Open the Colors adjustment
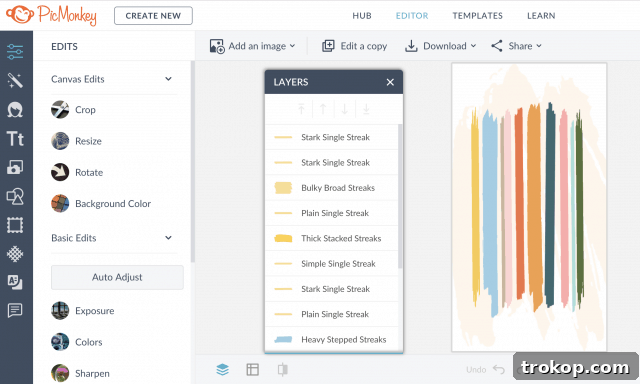Image resolution: width=640 pixels, height=384 pixels. click(x=77, y=342)
